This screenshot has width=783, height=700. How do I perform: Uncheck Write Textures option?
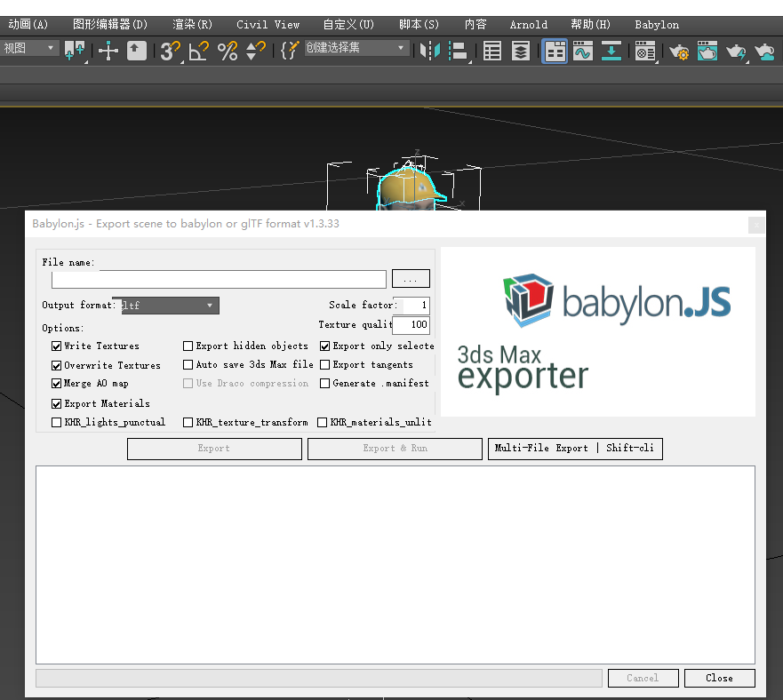(x=56, y=346)
